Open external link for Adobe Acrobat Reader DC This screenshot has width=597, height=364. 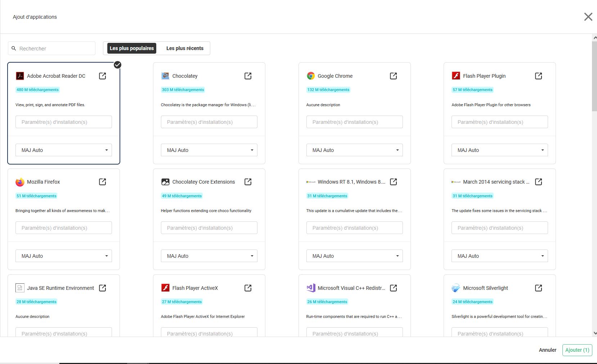[103, 76]
